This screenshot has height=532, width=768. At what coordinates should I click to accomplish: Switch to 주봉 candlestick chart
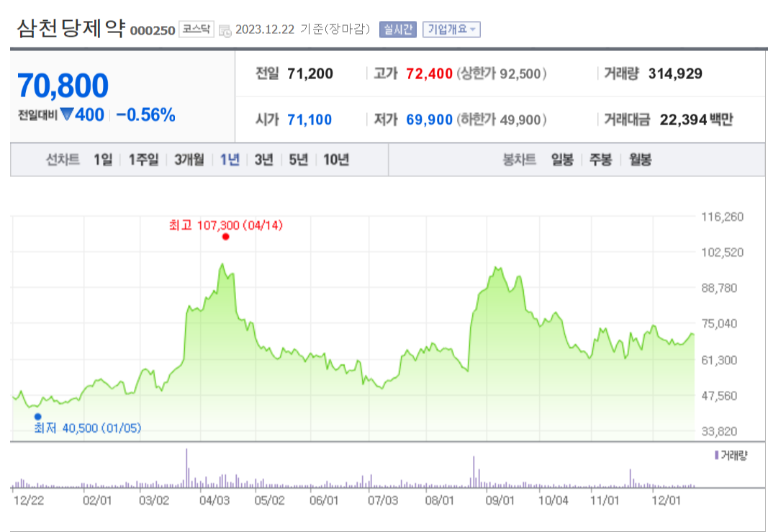[x=600, y=160]
